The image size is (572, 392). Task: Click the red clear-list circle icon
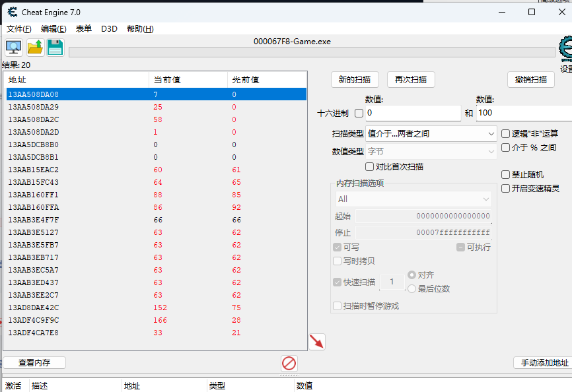pos(289,363)
